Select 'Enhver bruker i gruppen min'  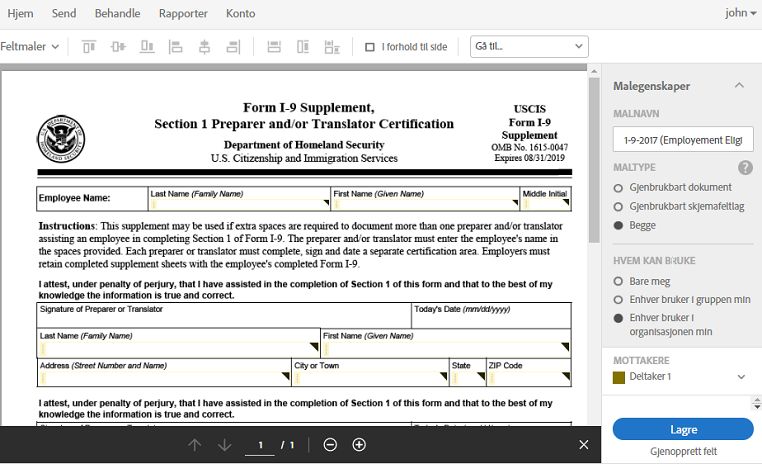click(618, 300)
